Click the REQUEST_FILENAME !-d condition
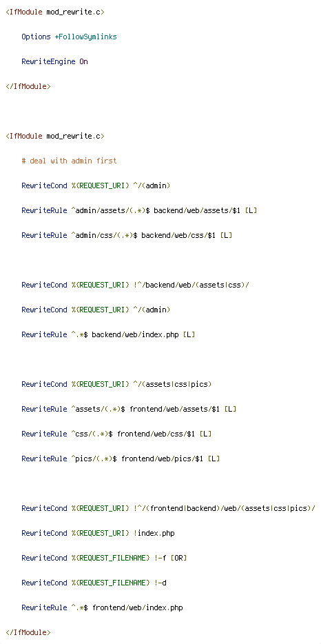The width and height of the screenshot is (321, 644). [94, 583]
